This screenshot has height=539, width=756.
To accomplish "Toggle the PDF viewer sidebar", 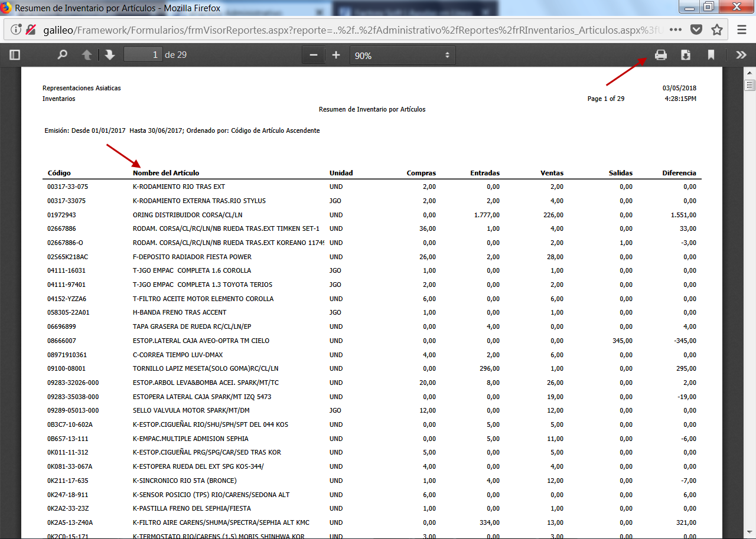I will [x=15, y=55].
